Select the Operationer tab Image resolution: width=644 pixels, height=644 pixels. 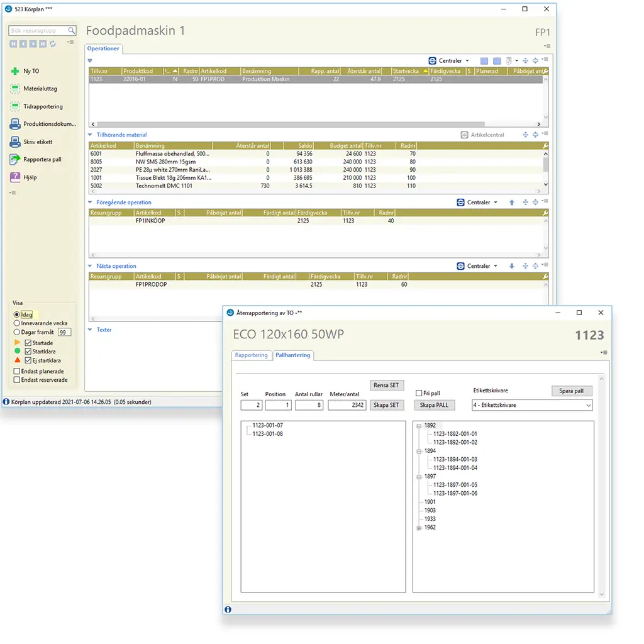coord(103,48)
